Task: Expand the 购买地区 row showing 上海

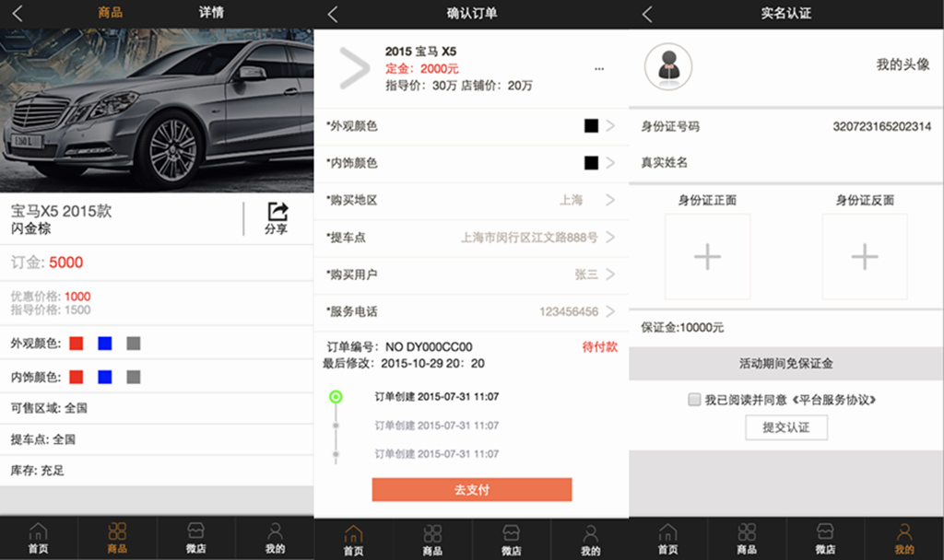Action: [x=609, y=200]
